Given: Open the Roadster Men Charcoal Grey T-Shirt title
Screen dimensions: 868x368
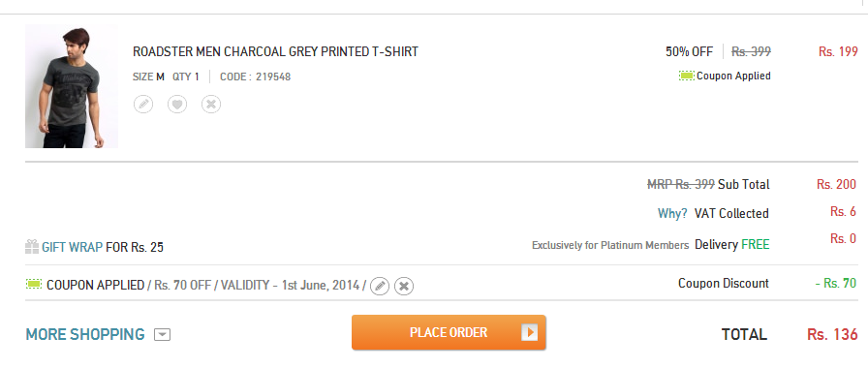Looking at the screenshot, I should pos(276,52).
